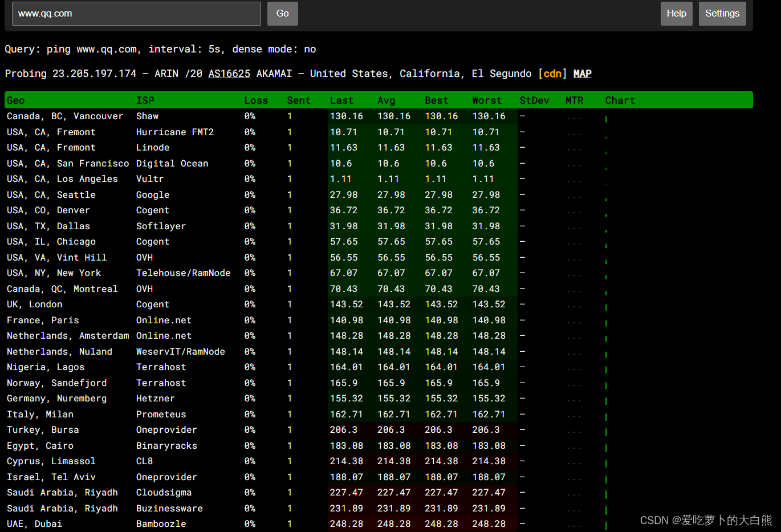Image resolution: width=781 pixels, height=532 pixels.
Task: Sort by the ISP column header
Action: tap(145, 100)
